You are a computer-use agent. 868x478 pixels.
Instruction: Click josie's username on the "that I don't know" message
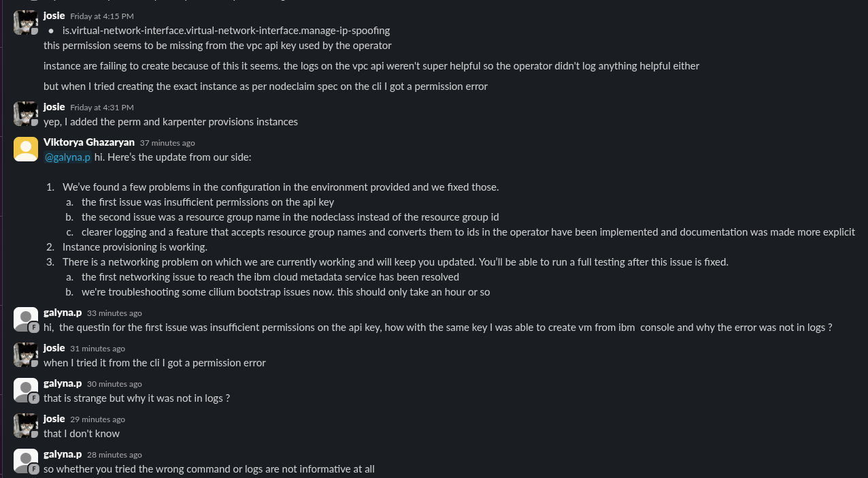(x=54, y=419)
